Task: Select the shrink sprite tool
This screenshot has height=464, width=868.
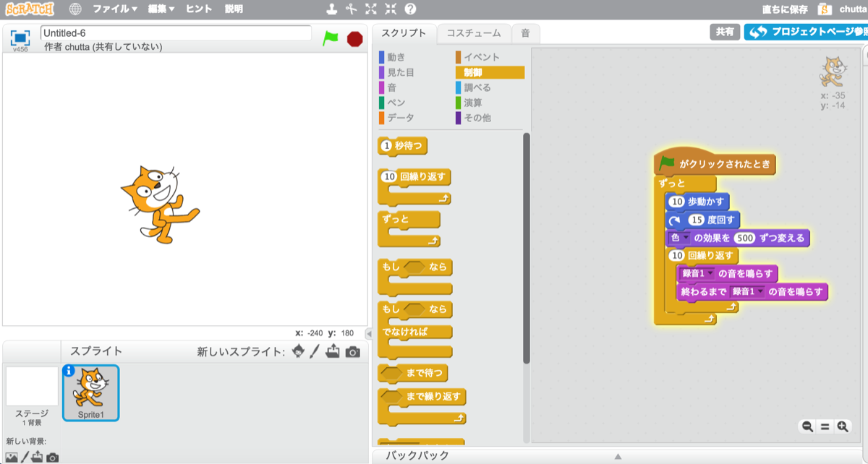Action: tap(391, 9)
